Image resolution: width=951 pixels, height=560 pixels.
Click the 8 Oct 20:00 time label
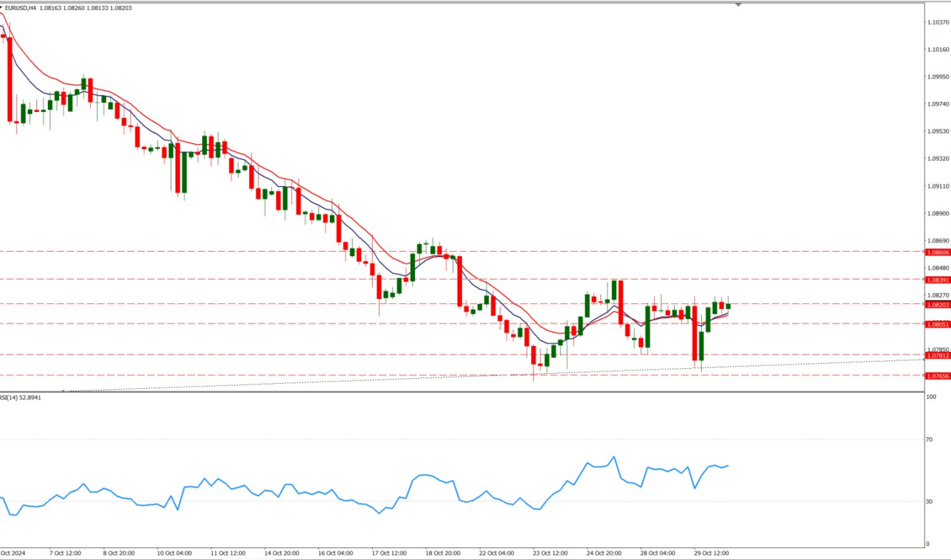(120, 553)
